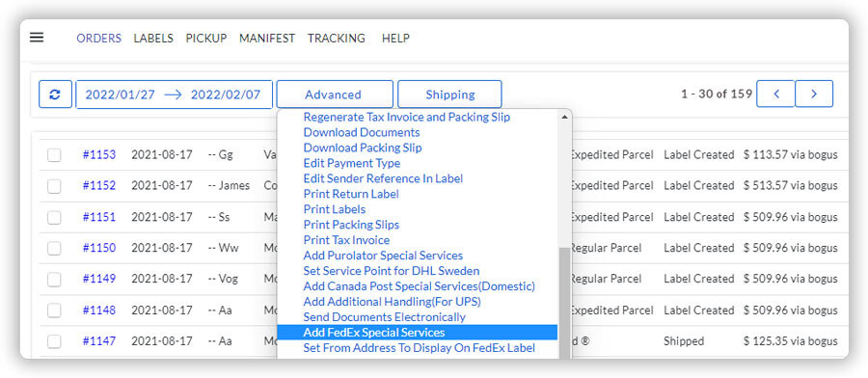Open the HELP tab
Screen dimensions: 868x378
[395, 39]
